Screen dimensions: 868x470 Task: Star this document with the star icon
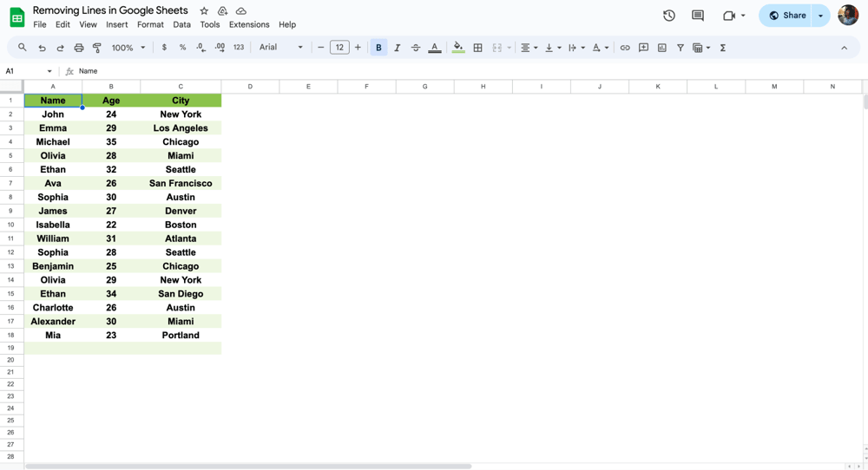coord(204,11)
